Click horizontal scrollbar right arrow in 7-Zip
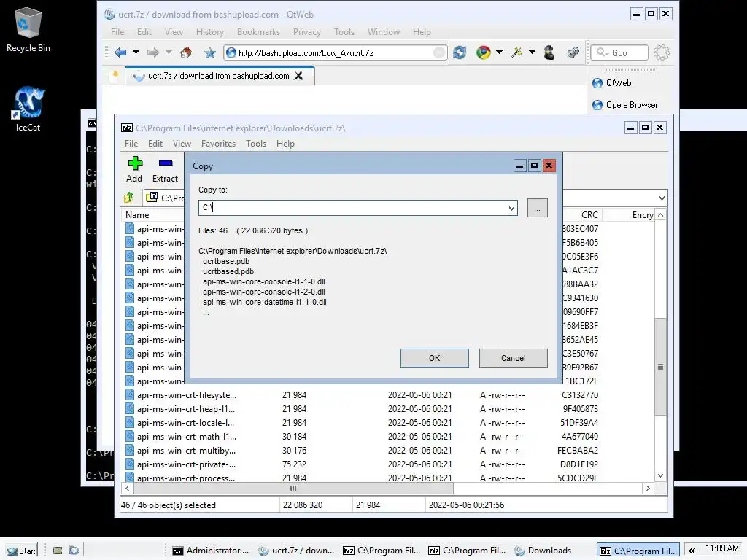747x560 pixels. (648, 488)
